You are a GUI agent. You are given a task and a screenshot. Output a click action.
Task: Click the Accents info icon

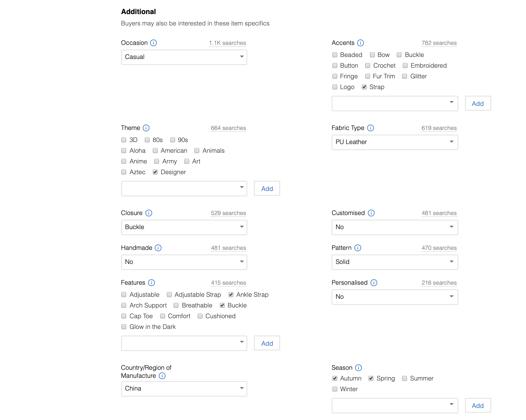[x=360, y=43]
